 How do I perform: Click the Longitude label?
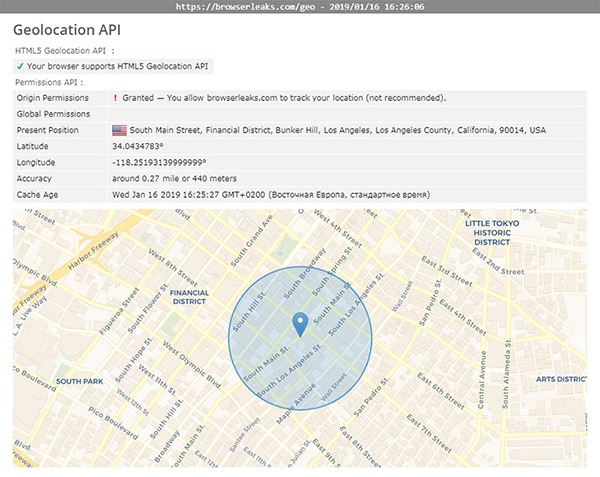click(x=36, y=163)
